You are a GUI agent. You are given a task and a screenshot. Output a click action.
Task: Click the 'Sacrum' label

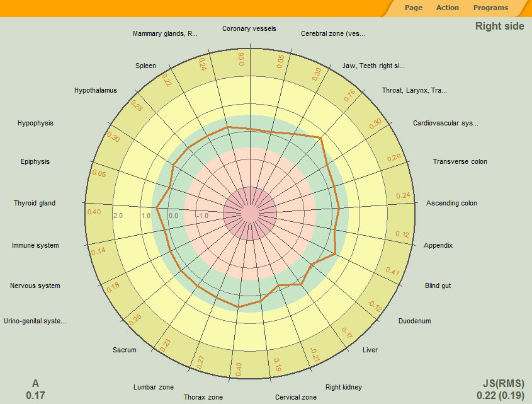[124, 350]
